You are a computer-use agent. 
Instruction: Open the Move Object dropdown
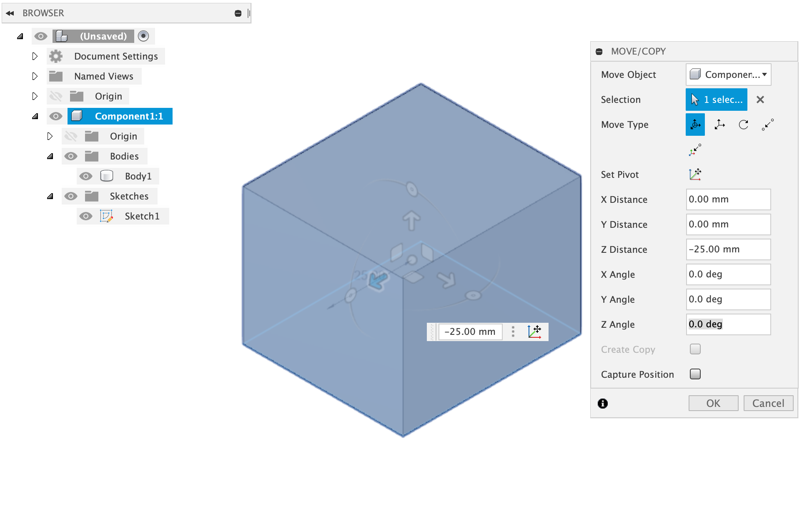pyautogui.click(x=728, y=75)
